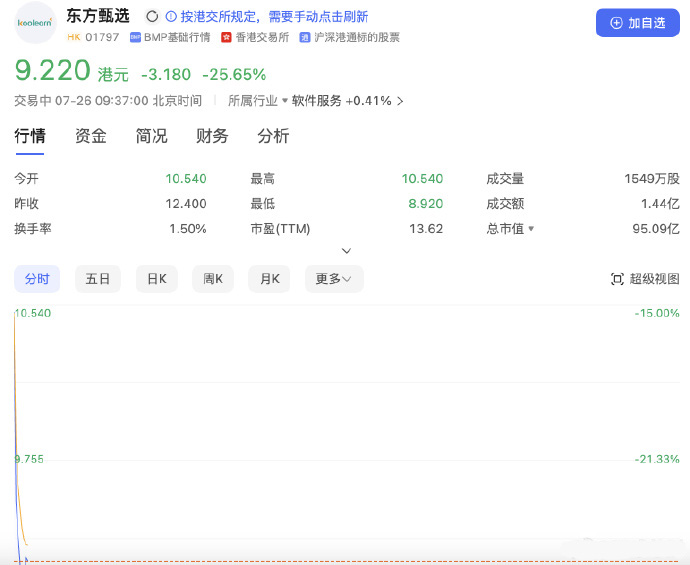This screenshot has width=690, height=565.
Task: Select the 分时 chart period
Action: coord(37,279)
